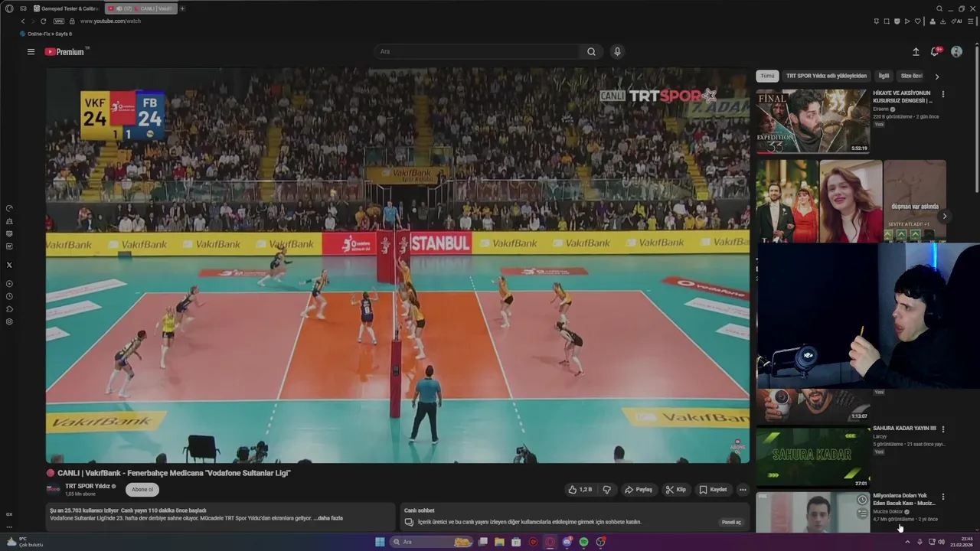980x551 pixels.
Task: Open Spotify from the taskbar
Action: coord(583,542)
